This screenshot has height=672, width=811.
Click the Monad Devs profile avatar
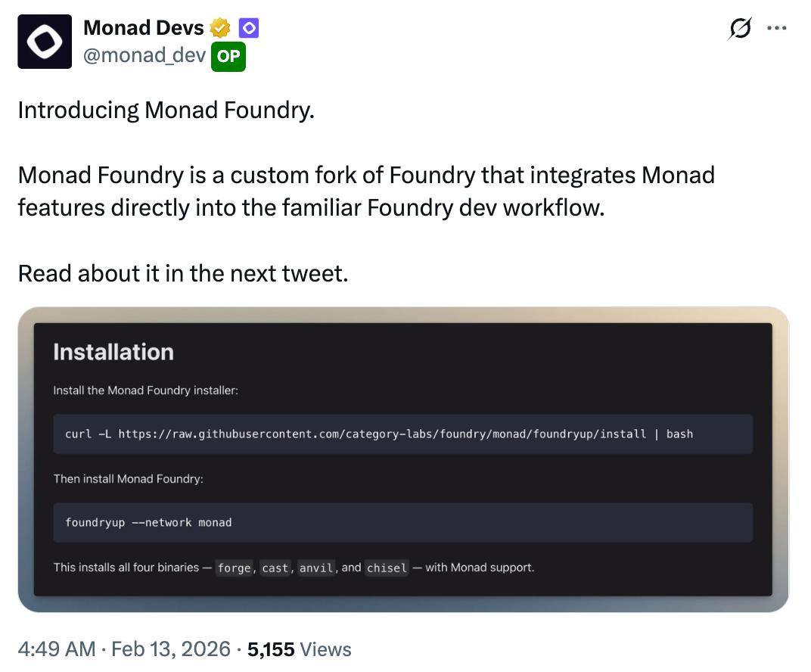(x=45, y=42)
